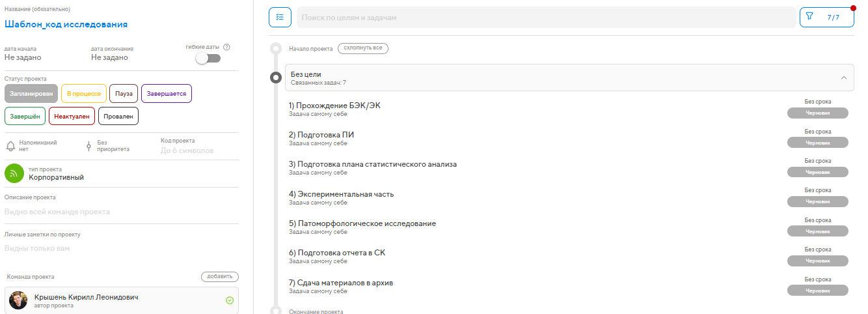868x314 pixels.
Task: Click the добавить team member button
Action: click(x=220, y=277)
